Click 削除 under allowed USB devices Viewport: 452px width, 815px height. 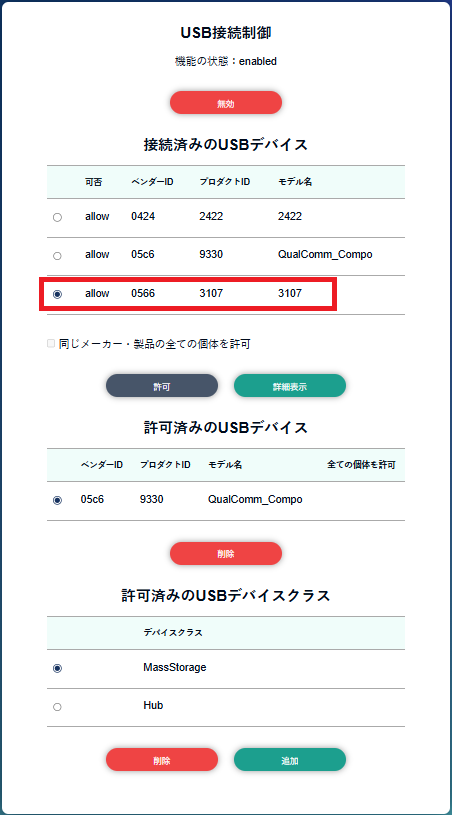pos(225,554)
